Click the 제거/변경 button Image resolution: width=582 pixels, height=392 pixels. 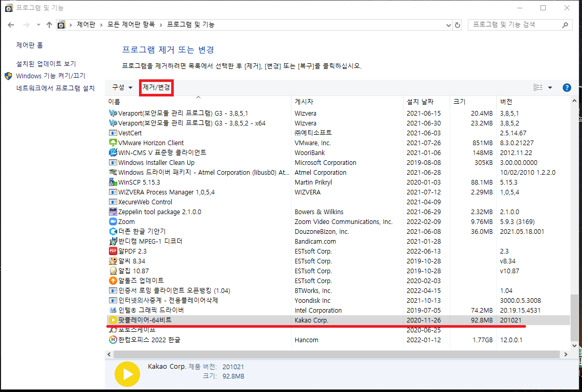click(156, 88)
